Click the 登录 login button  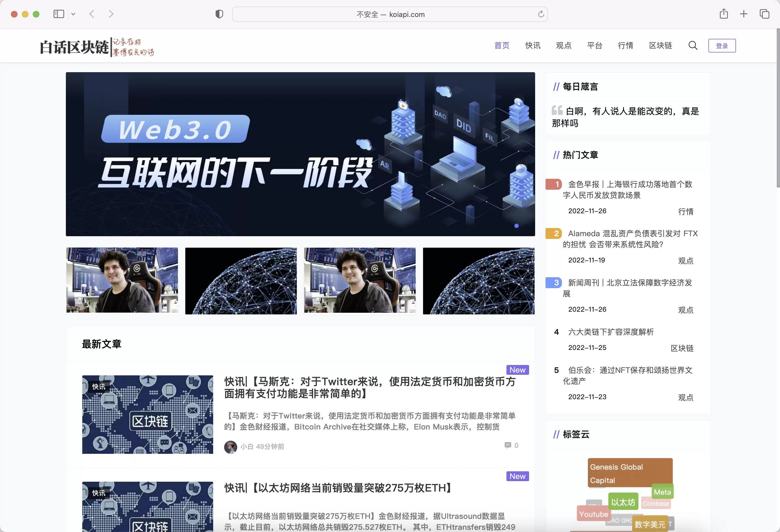[722, 46]
